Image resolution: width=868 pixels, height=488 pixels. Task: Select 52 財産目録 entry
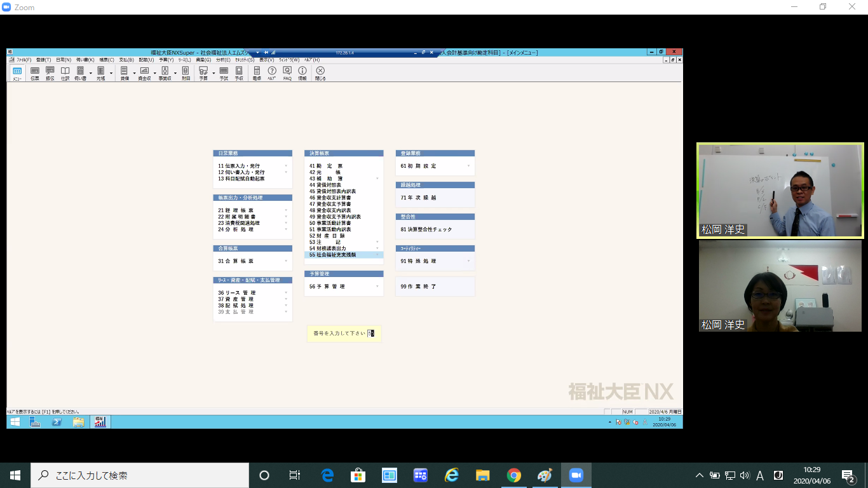327,236
